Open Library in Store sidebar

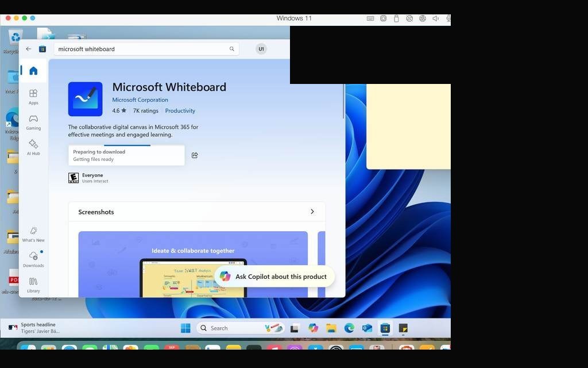(33, 285)
